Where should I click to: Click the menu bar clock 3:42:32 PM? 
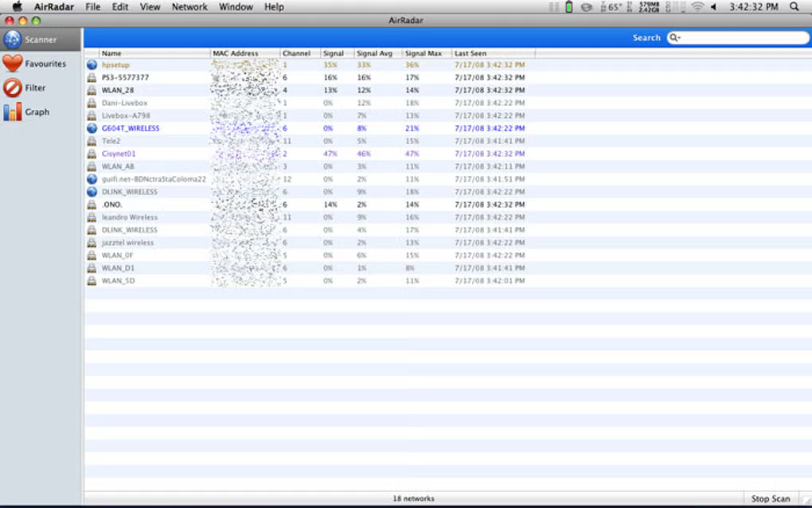[753, 6]
